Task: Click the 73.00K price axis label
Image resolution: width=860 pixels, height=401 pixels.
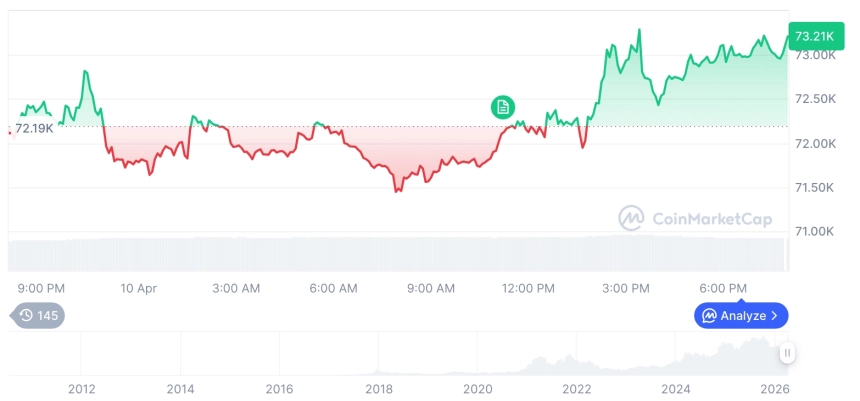Action: [814, 55]
